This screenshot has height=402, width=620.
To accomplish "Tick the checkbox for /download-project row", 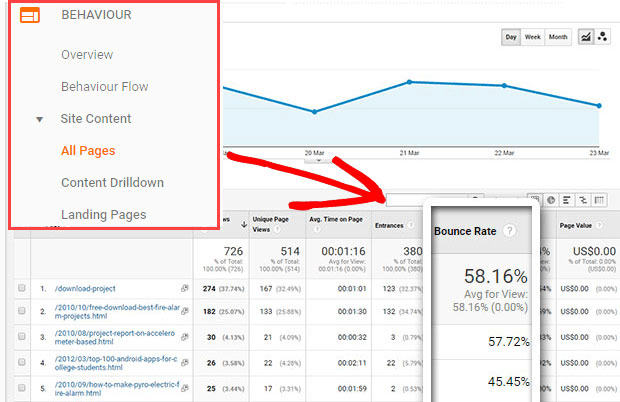I will pos(22,288).
